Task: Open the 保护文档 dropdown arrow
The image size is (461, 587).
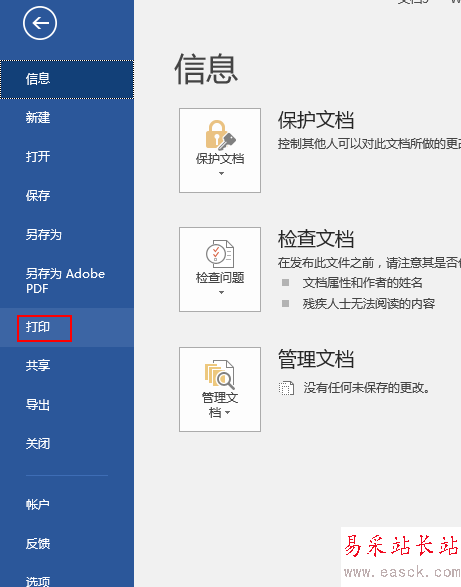Action: tap(221, 173)
